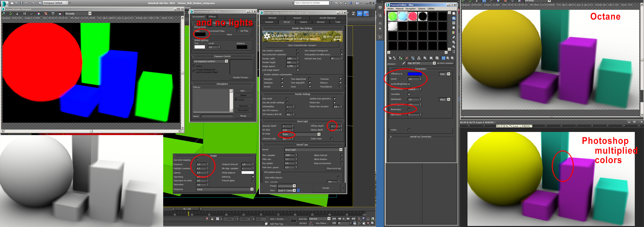644x227 pixels.
Task: Click the material picker color-wheel icon
Action: [39, 14]
